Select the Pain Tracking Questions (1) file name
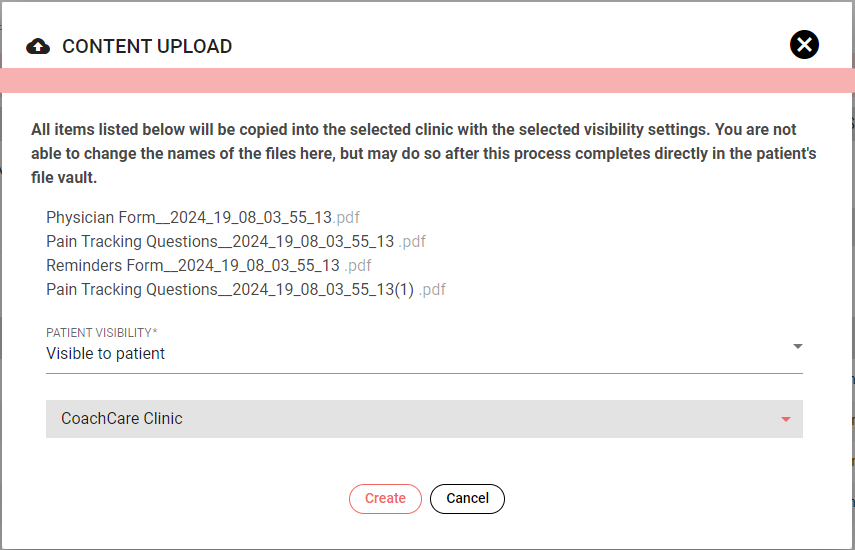 coord(230,289)
